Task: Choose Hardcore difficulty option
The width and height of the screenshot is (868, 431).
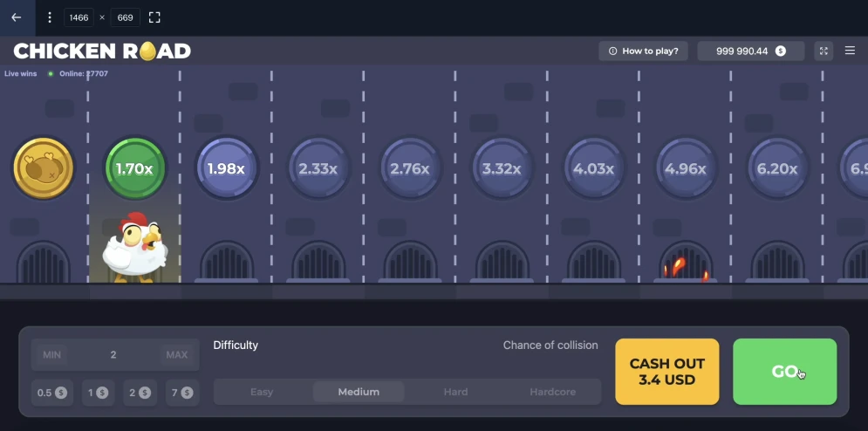Action: coord(552,392)
